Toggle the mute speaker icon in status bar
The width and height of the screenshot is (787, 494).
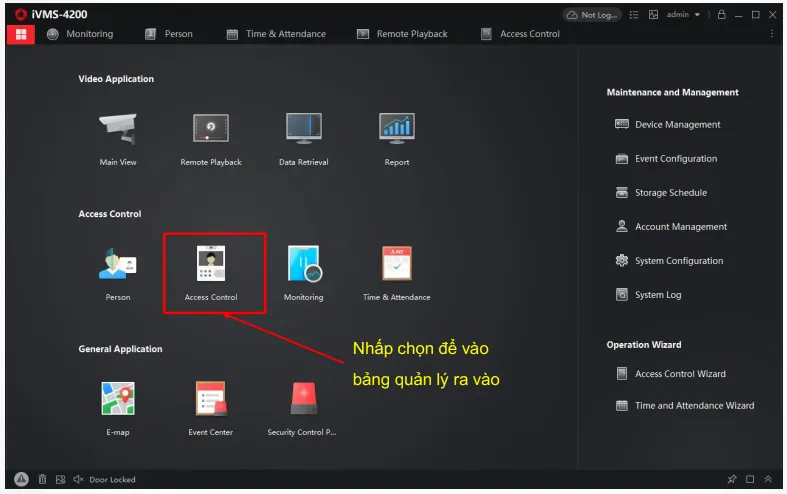pos(78,480)
